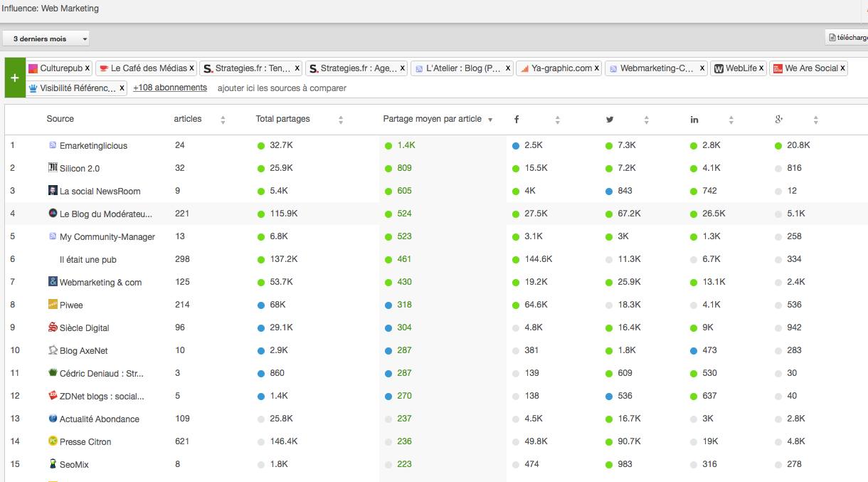Click Total partages value 146.4K

point(283,441)
